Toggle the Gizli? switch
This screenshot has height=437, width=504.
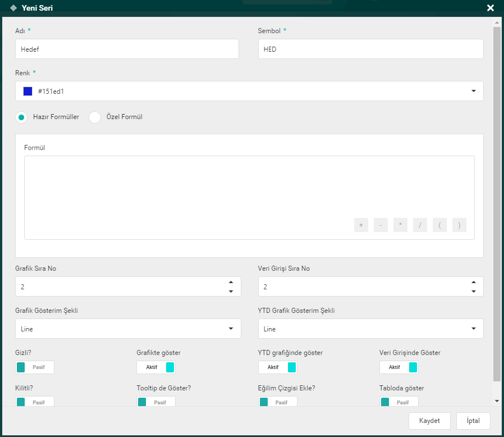pyautogui.click(x=35, y=367)
